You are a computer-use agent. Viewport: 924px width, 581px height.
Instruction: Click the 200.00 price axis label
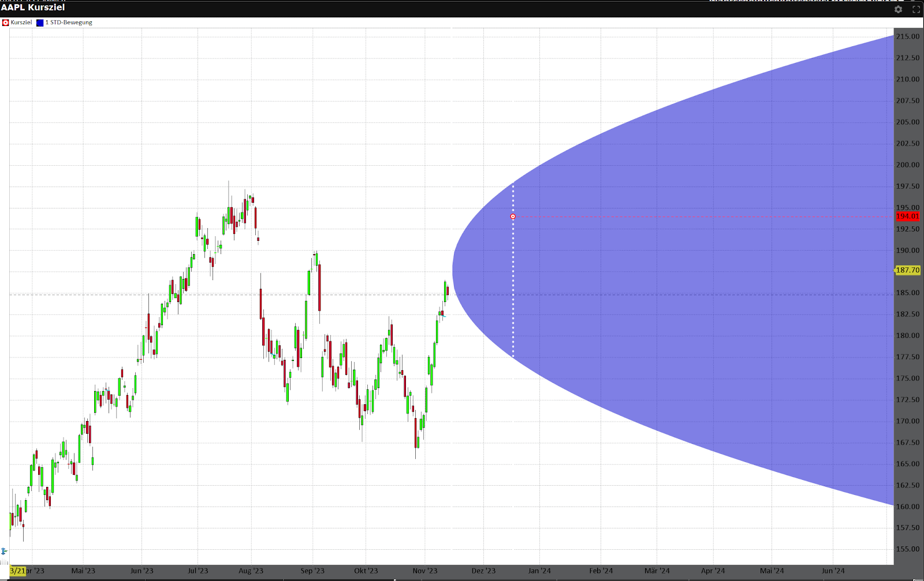coord(907,165)
